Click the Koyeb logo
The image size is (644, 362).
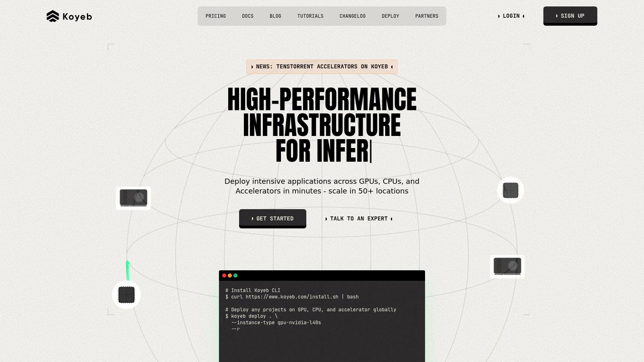coord(69,16)
